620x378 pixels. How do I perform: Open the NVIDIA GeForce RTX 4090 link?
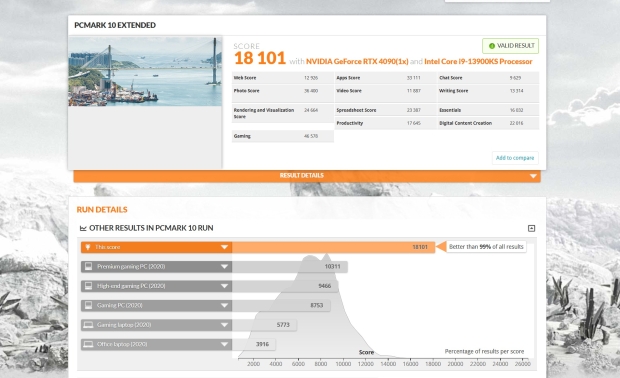357,61
